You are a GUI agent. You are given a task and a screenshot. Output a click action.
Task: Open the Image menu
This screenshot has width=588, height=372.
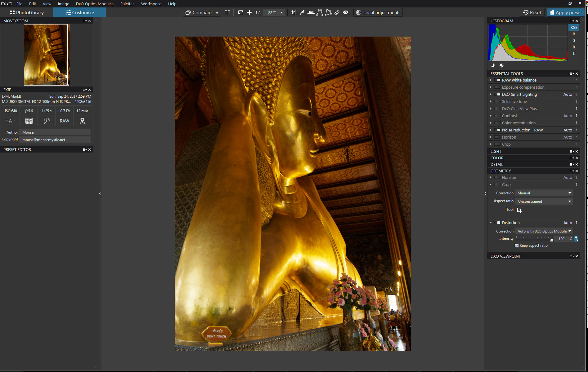coord(63,4)
